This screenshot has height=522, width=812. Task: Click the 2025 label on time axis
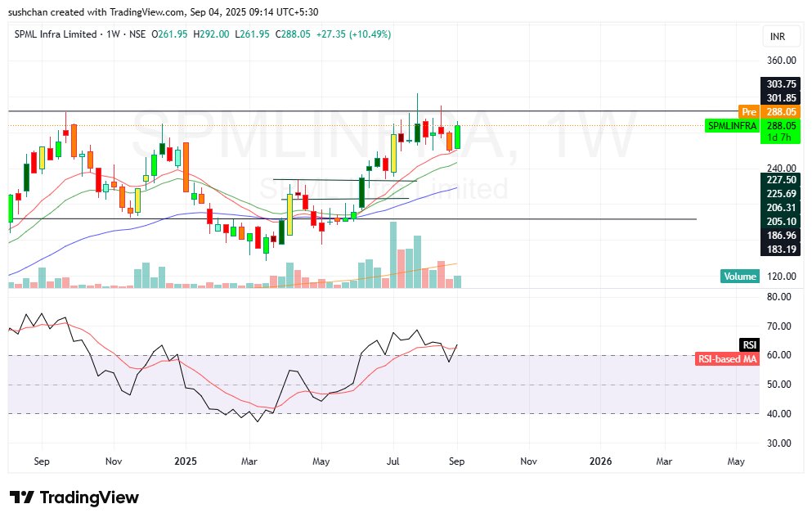coord(186,461)
